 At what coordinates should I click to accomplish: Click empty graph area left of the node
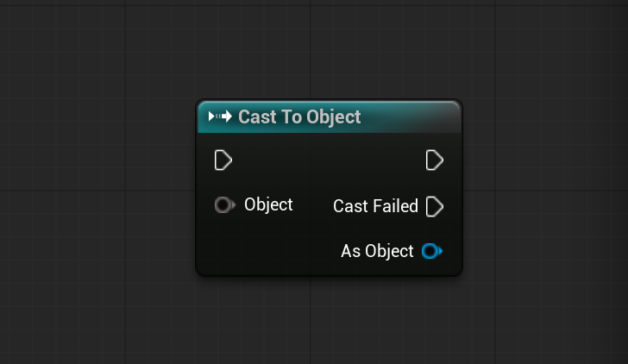tap(95, 190)
